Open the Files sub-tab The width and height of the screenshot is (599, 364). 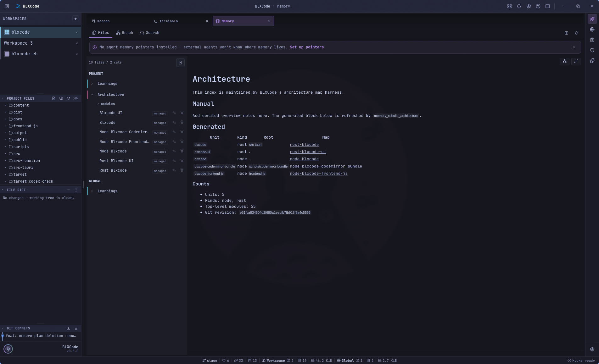click(x=101, y=33)
